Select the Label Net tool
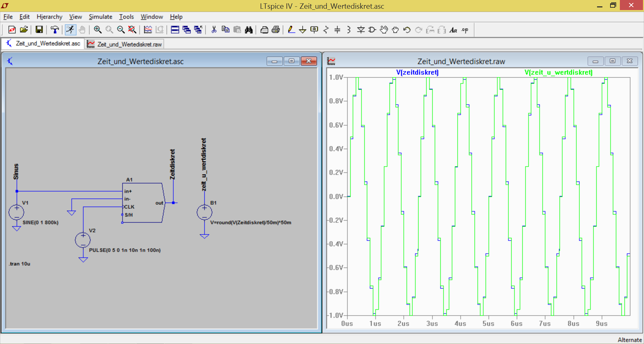Screen dimensions: 644x344 pos(314,30)
